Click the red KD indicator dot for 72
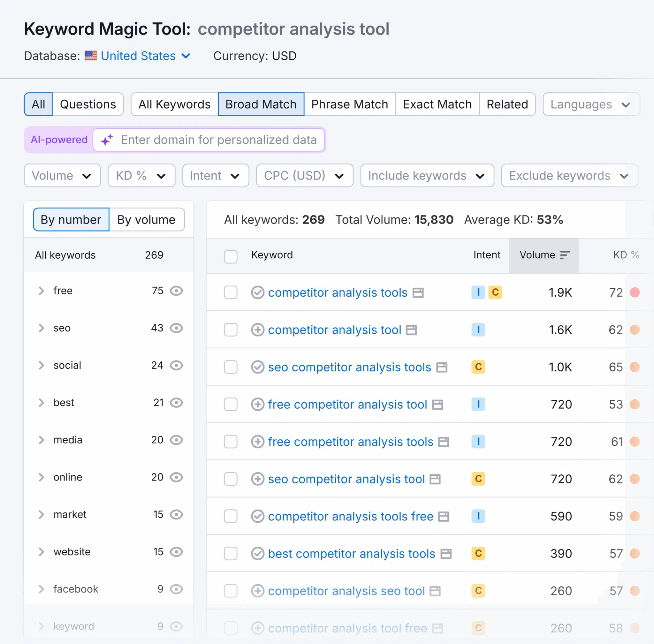654x644 pixels. tap(635, 292)
